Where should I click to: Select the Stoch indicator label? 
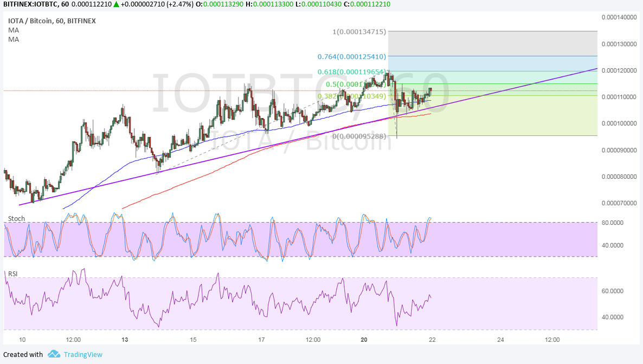pos(16,218)
